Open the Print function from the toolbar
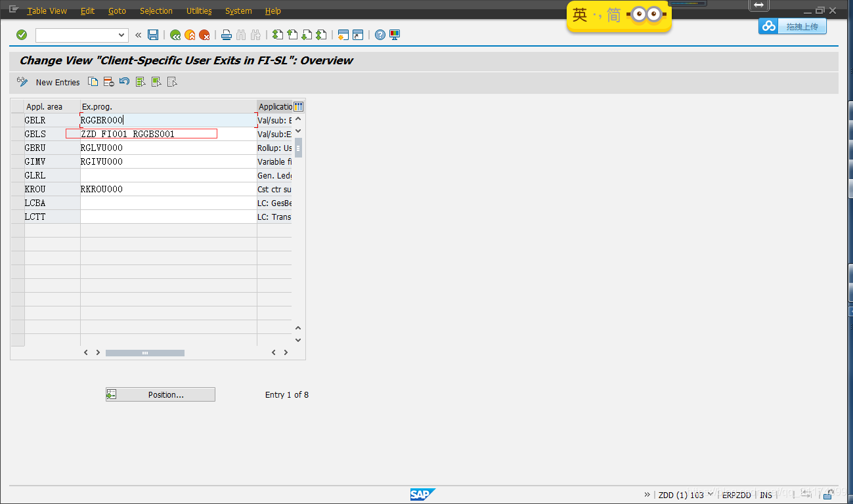The image size is (853, 504). coord(226,35)
